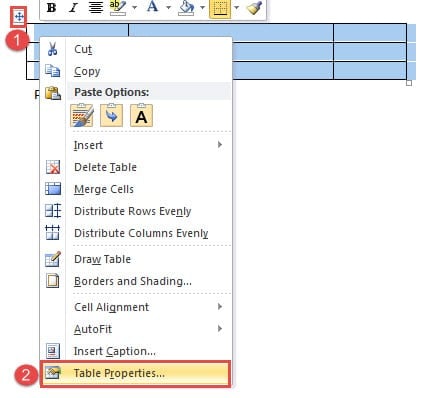
Task: Open Table Properties dialog
Action: [x=135, y=373]
